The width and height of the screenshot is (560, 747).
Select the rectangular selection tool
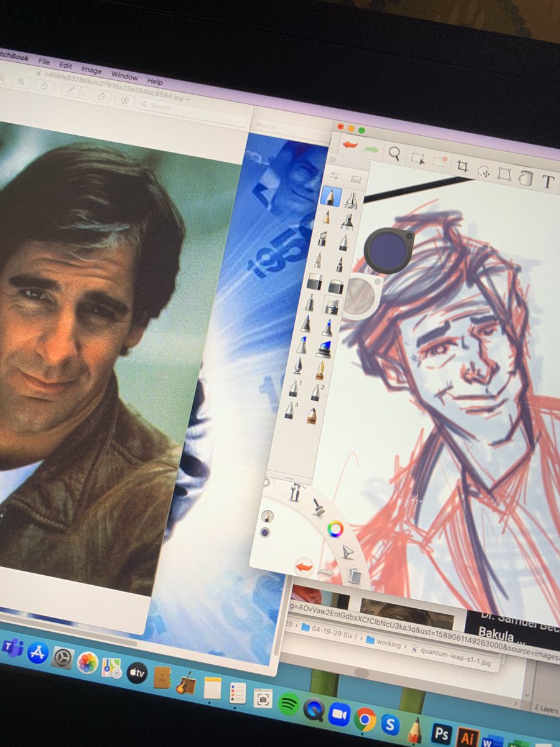coord(418,157)
